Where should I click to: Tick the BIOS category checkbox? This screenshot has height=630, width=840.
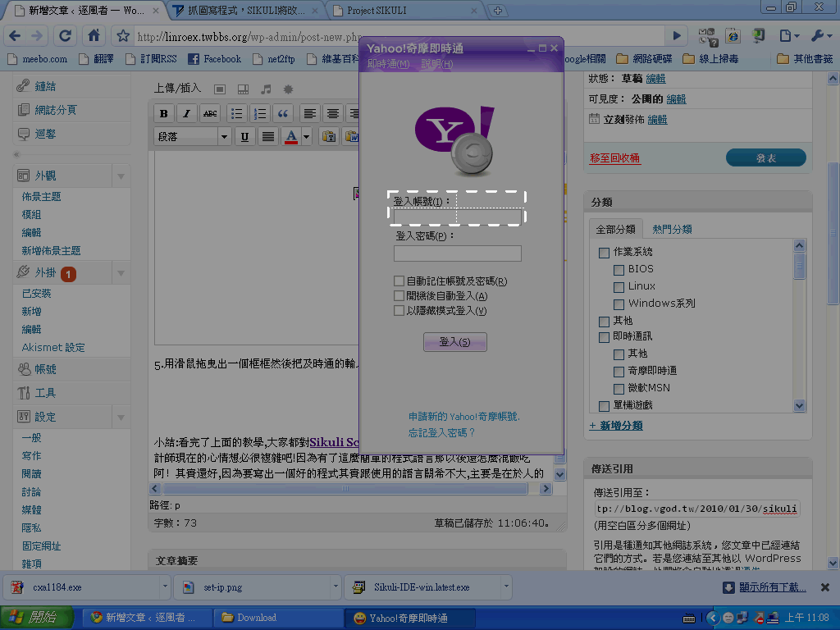tap(619, 269)
